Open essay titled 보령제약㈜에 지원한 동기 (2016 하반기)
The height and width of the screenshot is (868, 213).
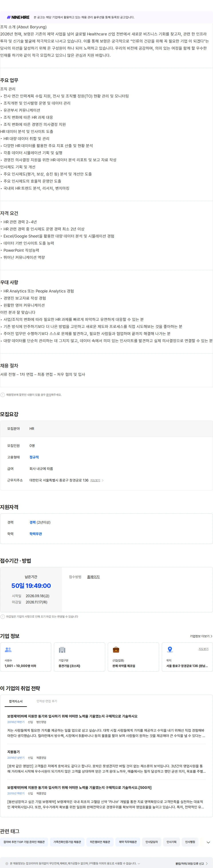tap(72, 716)
